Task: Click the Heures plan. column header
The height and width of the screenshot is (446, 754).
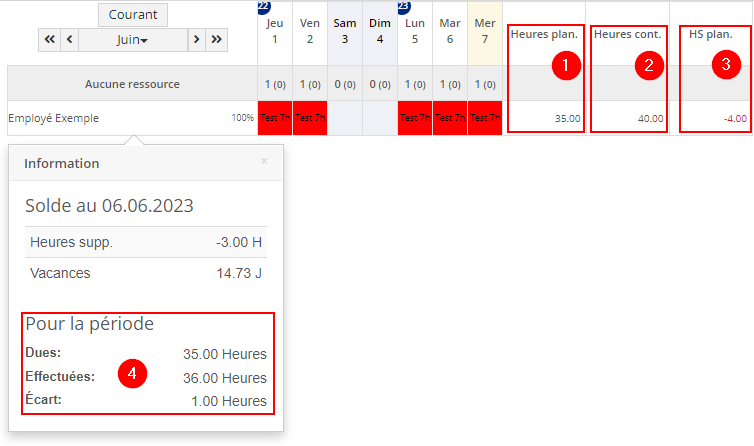Action: pos(544,35)
